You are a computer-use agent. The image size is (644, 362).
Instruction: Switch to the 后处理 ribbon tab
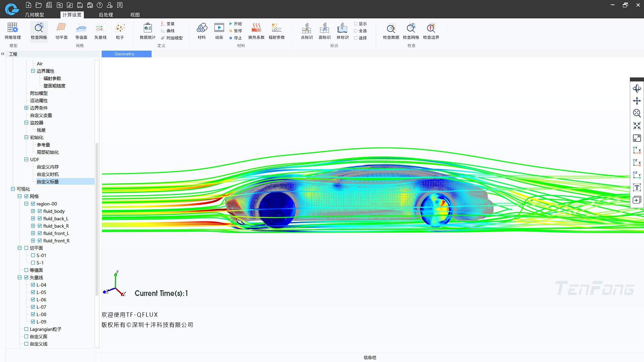click(106, 15)
